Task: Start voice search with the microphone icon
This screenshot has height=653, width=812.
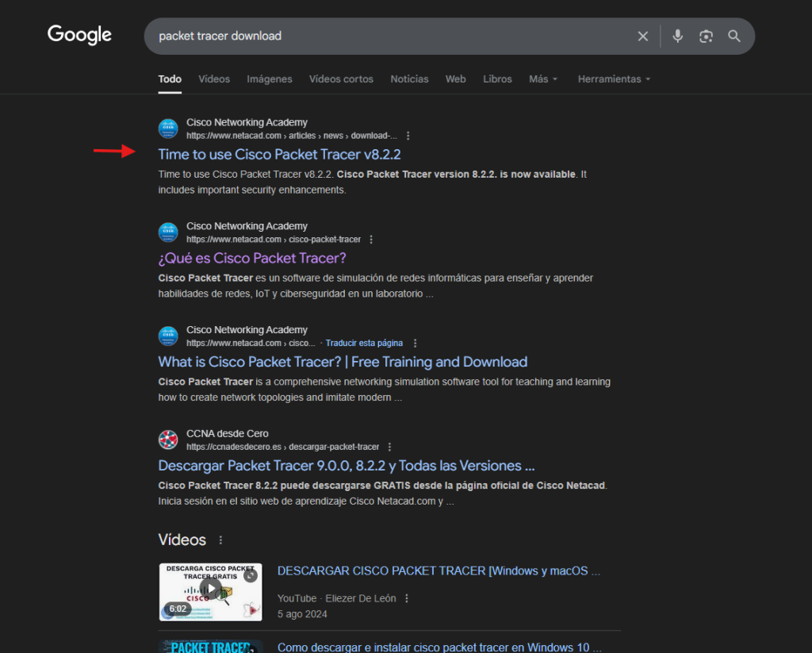Action: tap(677, 36)
